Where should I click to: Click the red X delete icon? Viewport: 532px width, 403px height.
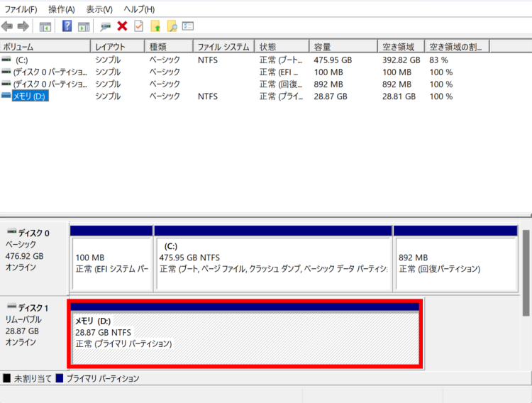click(x=122, y=26)
